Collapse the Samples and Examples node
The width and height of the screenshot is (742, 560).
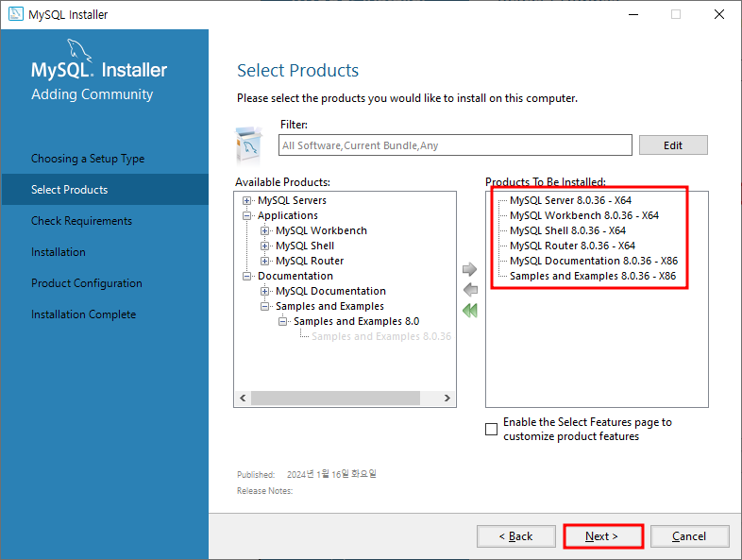click(x=264, y=307)
